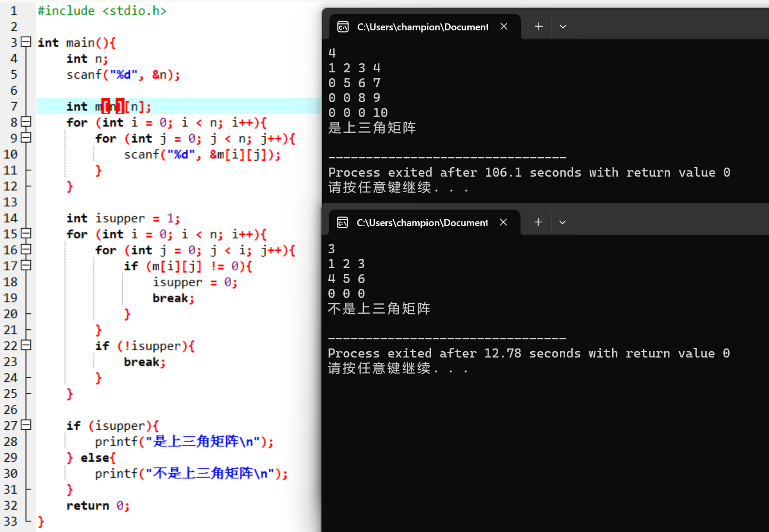This screenshot has height=532, width=769.
Task: Click '0 0 0 10' row in upper terminal
Action: pos(358,113)
